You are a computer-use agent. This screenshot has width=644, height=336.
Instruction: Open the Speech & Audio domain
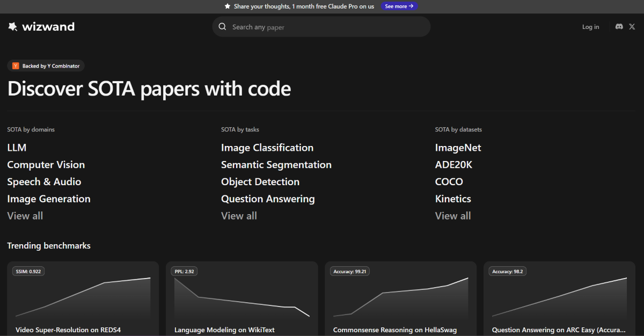pos(44,182)
